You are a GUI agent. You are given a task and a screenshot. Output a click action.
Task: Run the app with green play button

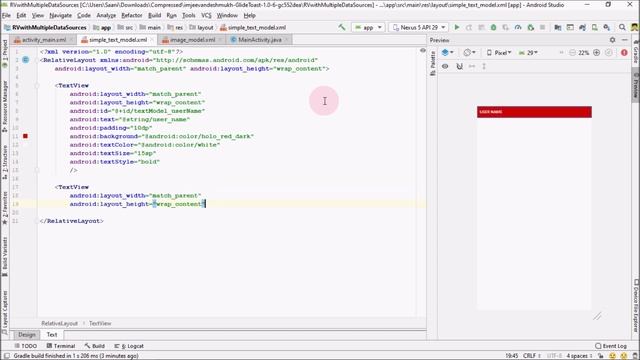click(457, 27)
